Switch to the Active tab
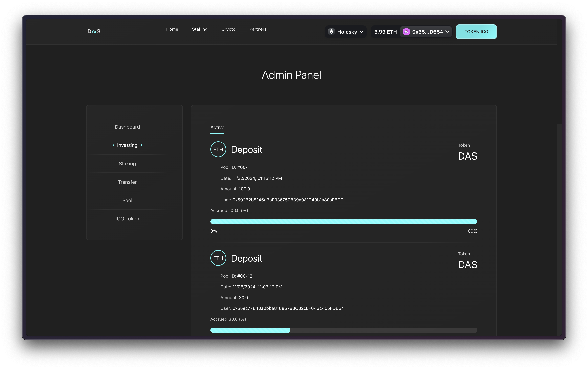 (x=217, y=127)
